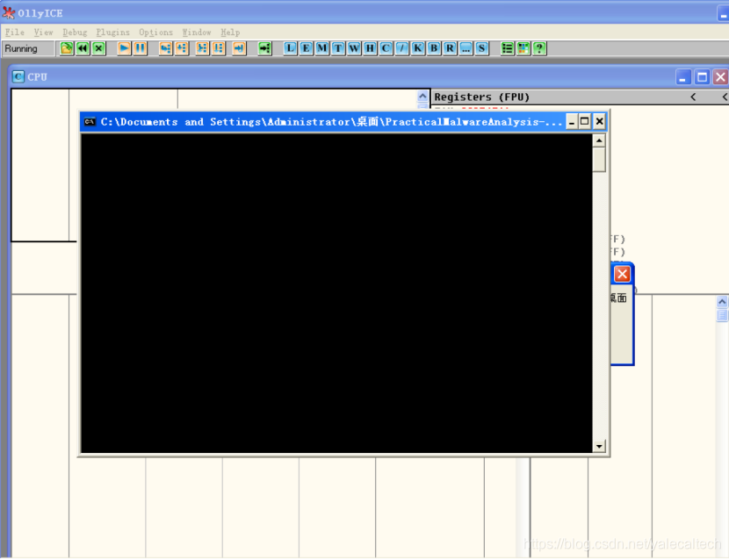Show Source with S button
The height and width of the screenshot is (560, 729).
click(x=481, y=48)
